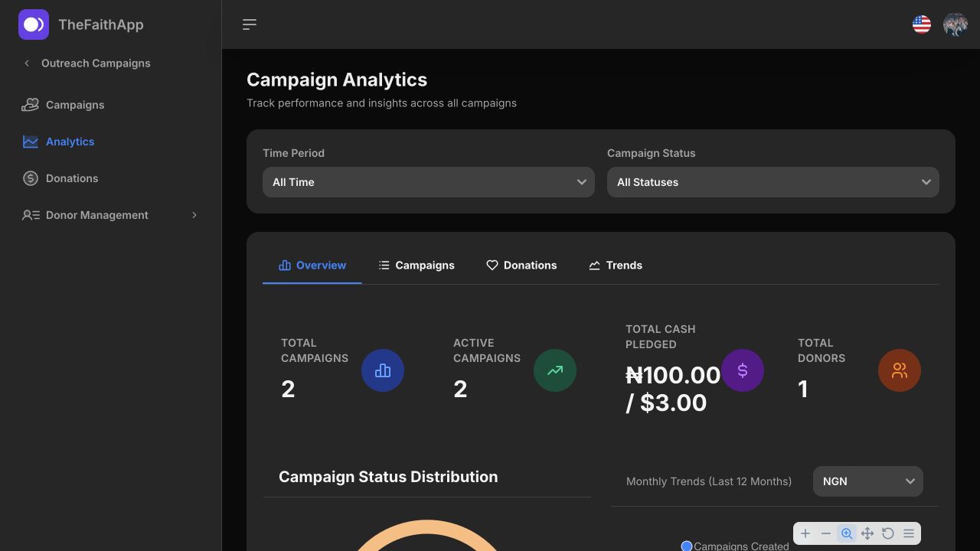Switch to Donations tab

point(521,266)
